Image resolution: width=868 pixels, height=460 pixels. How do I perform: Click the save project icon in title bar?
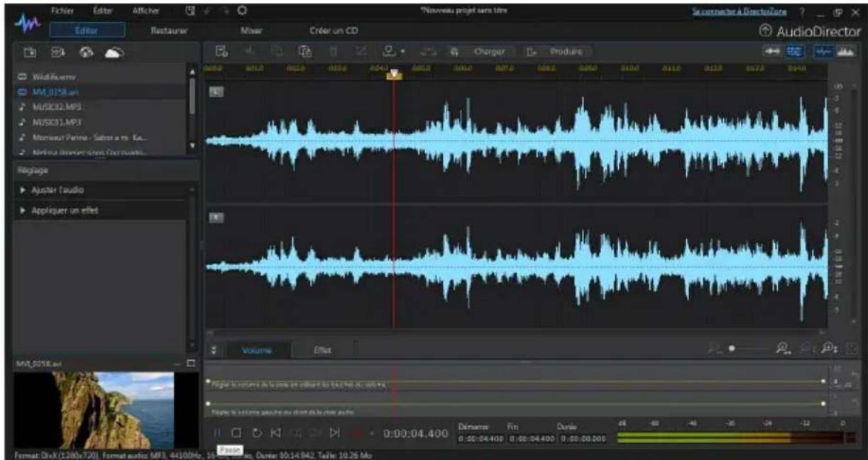click(x=190, y=11)
